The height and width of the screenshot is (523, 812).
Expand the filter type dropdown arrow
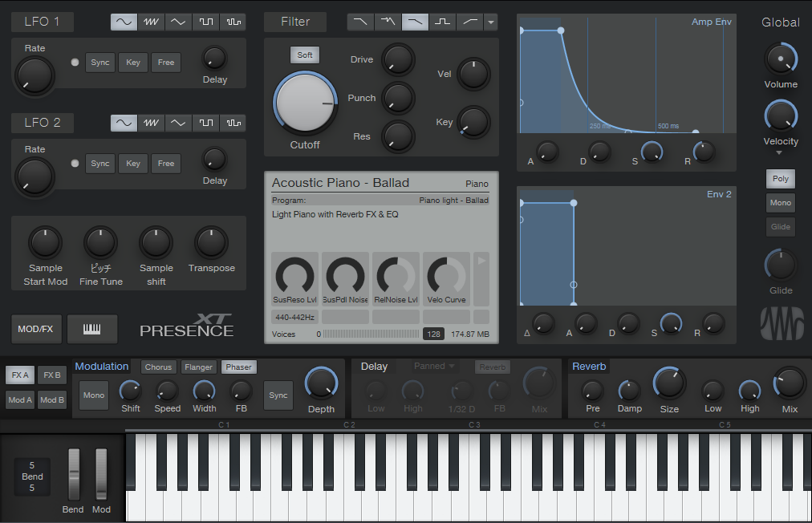491,22
